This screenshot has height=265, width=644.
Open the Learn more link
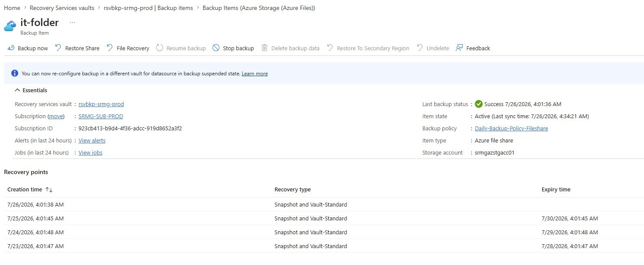coord(255,74)
